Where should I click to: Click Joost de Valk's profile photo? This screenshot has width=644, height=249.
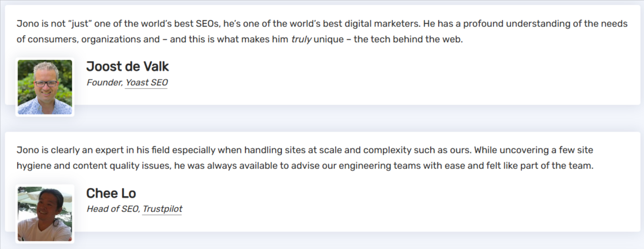[45, 87]
